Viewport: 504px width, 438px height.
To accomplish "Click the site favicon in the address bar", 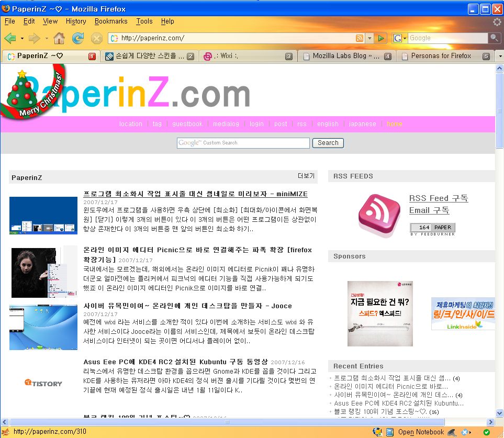I will pos(115,38).
